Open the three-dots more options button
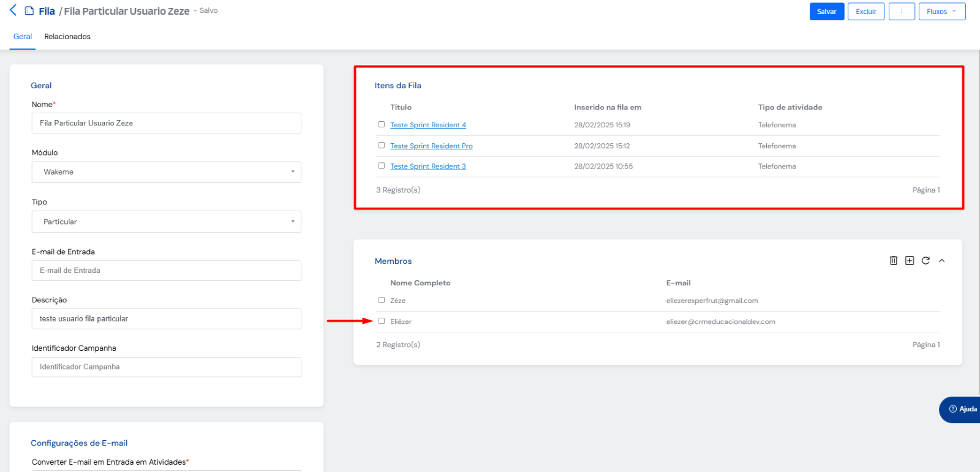The image size is (980, 472). coord(902,12)
